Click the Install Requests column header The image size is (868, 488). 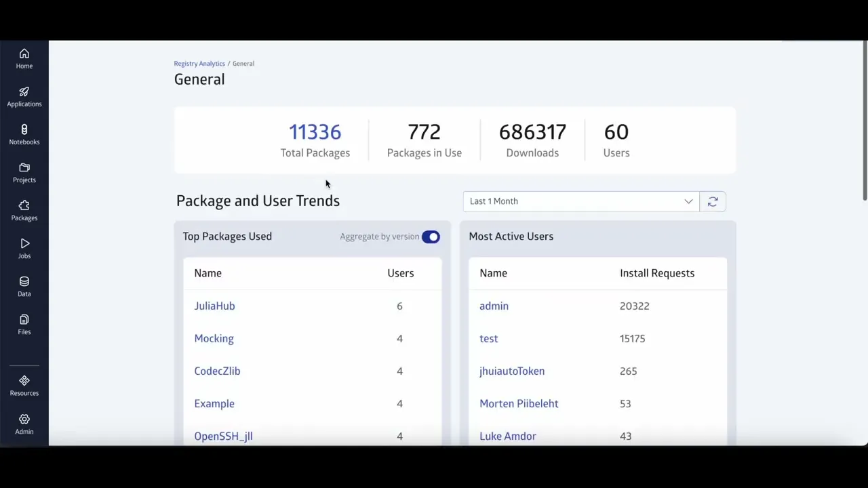coord(657,273)
